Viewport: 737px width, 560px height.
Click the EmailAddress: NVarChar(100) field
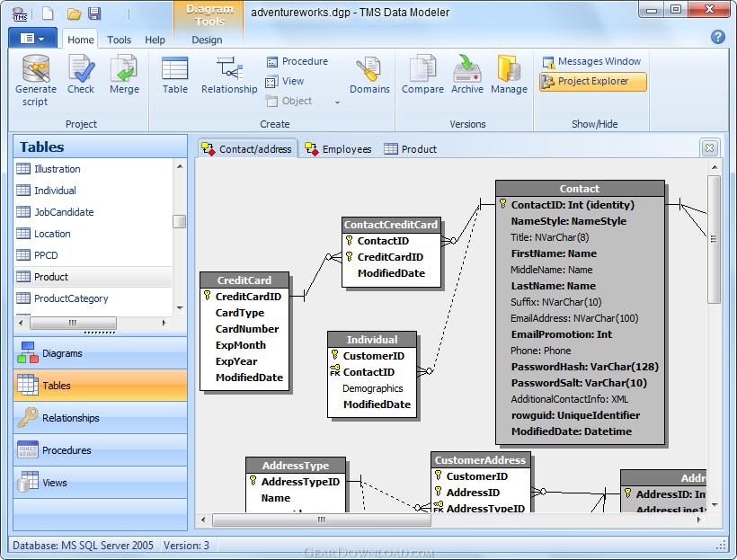point(574,318)
